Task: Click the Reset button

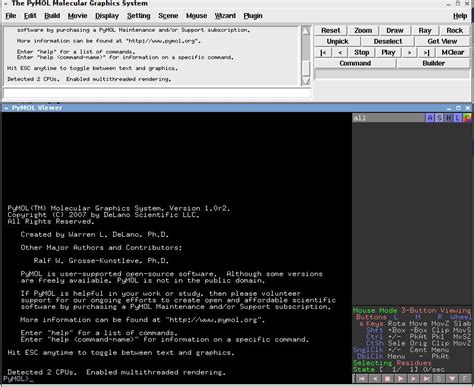Action: click(331, 30)
